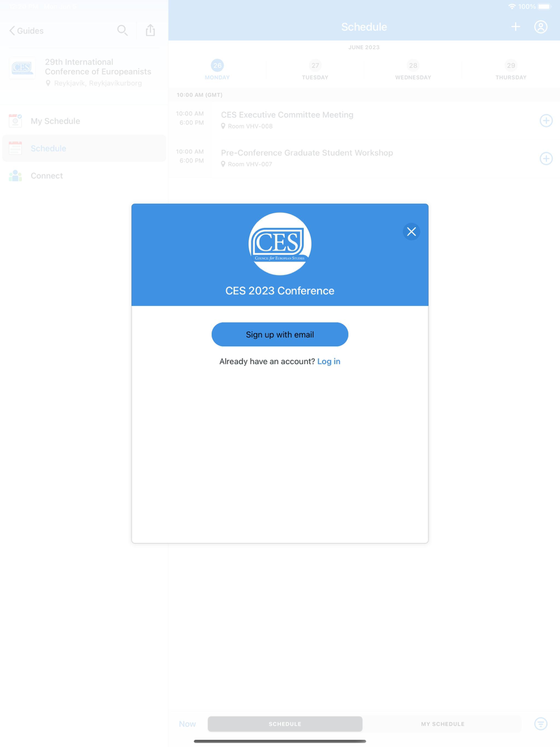560x747 pixels.
Task: Click the Wi-Fi icon in status bar
Action: [512, 7]
